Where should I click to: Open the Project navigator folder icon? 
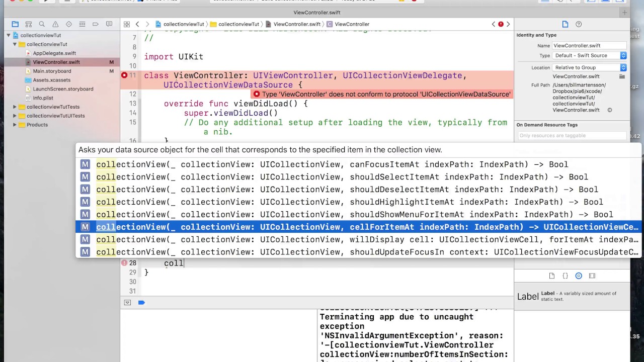[x=15, y=24]
